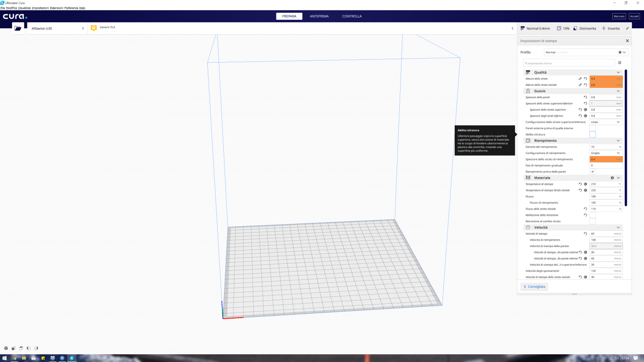Switch to ANTEPRIMA stage
The height and width of the screenshot is (362, 644).
pyautogui.click(x=319, y=16)
